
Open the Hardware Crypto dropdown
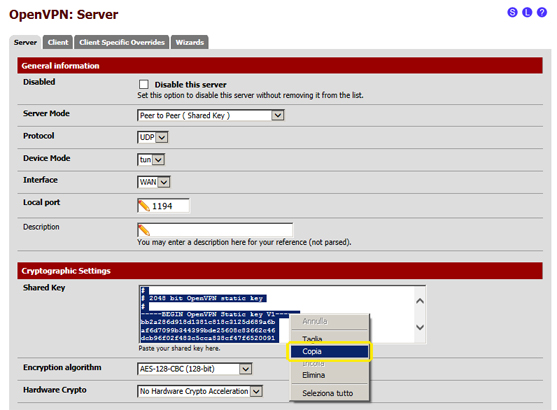coord(200,391)
